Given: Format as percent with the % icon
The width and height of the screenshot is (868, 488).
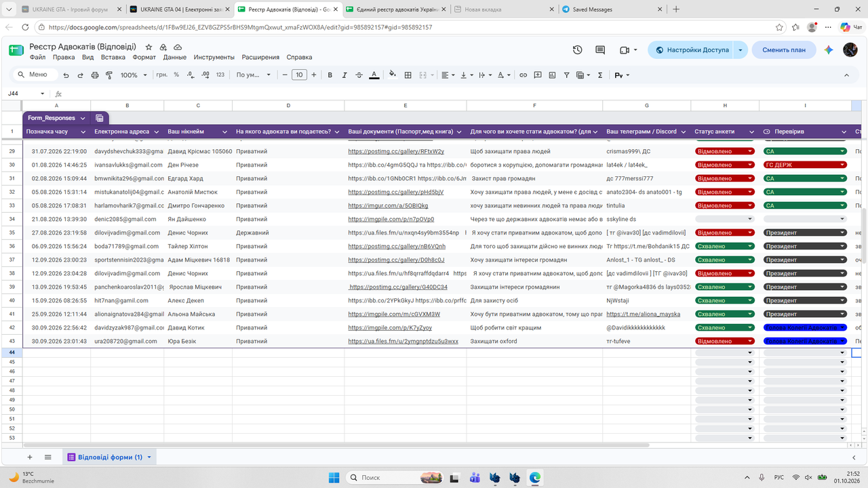Looking at the screenshot, I should pyautogui.click(x=176, y=75).
